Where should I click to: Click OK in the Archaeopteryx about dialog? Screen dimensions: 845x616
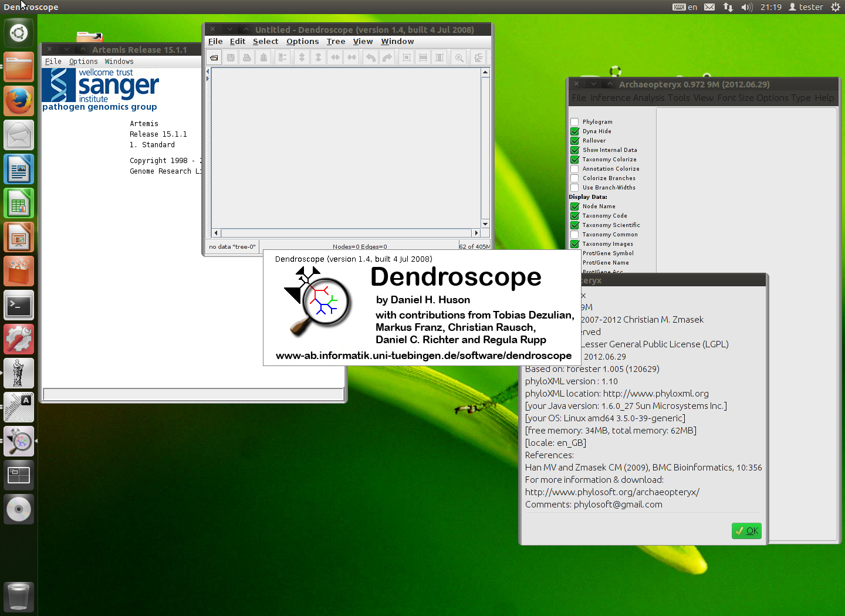click(x=746, y=531)
